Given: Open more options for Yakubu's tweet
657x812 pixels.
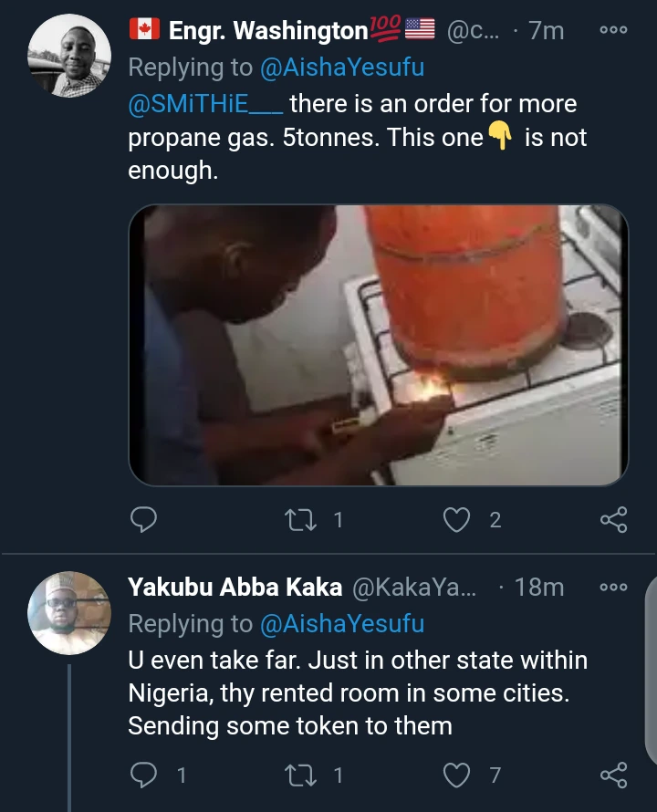Looking at the screenshot, I should click(613, 588).
